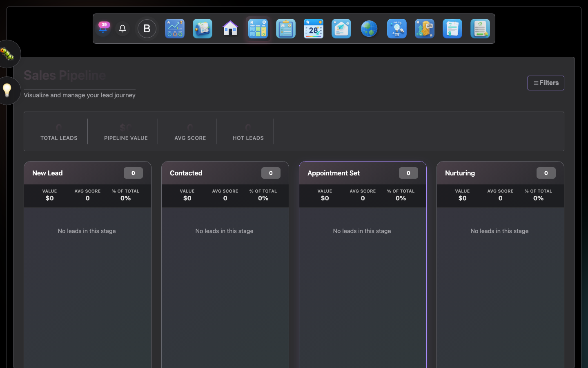Click the Contacted stage count badge
The width and height of the screenshot is (588, 368).
pos(271,173)
